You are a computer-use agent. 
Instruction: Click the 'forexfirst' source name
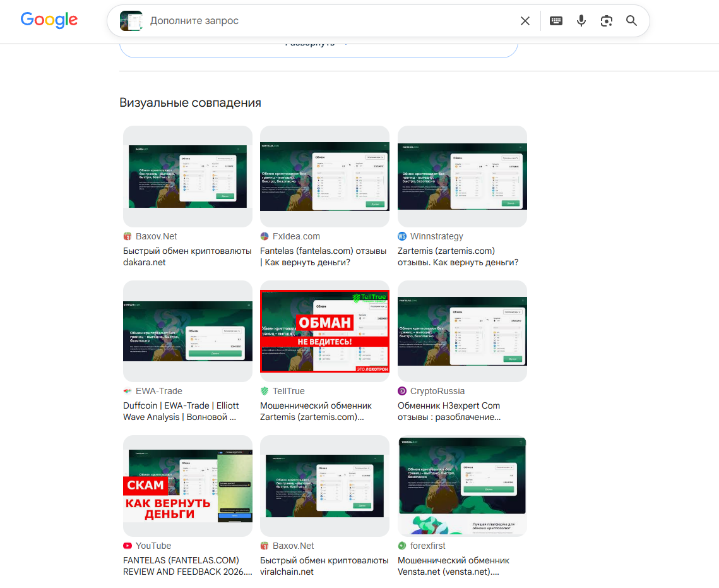pyautogui.click(x=428, y=546)
